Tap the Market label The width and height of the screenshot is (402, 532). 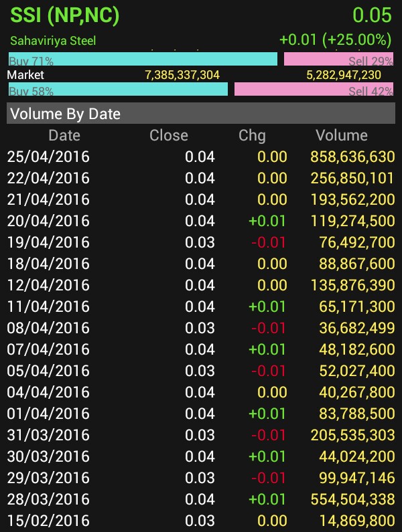(25, 75)
